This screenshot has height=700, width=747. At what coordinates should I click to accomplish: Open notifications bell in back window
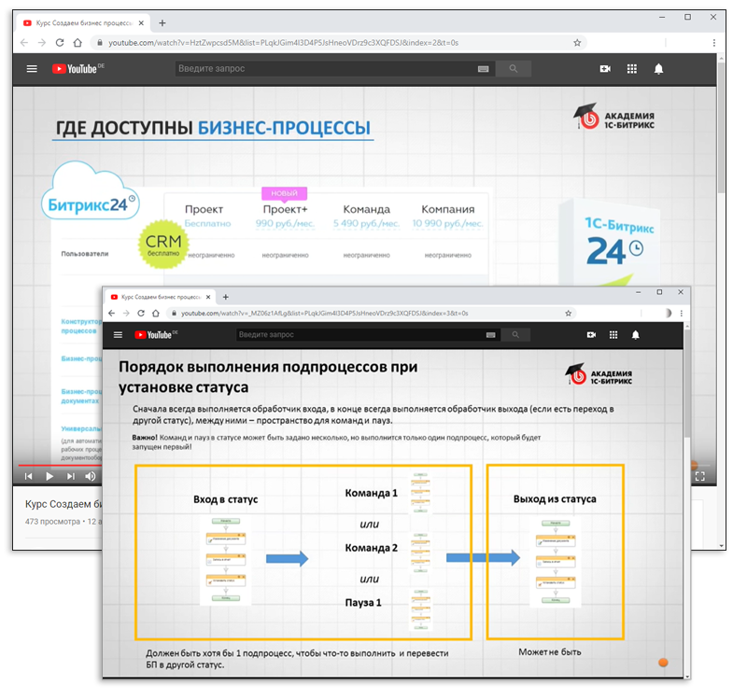click(658, 69)
